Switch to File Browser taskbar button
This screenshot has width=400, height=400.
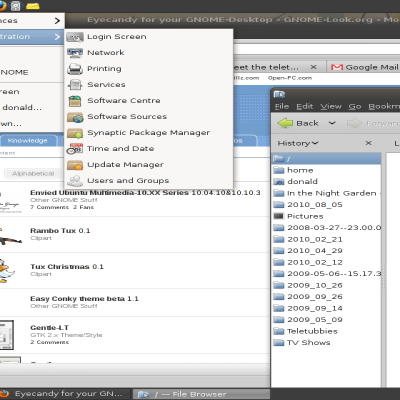[201, 394]
